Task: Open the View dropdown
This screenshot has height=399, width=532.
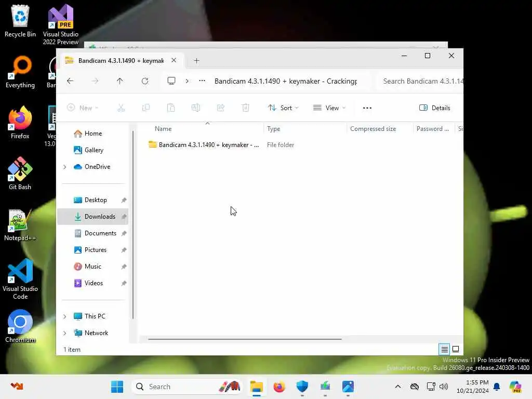Action: [x=329, y=108]
